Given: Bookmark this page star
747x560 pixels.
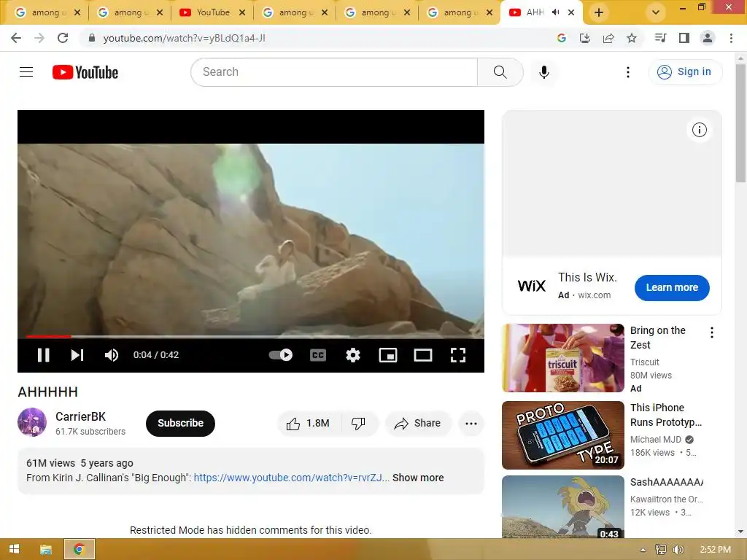Looking at the screenshot, I should tap(632, 38).
